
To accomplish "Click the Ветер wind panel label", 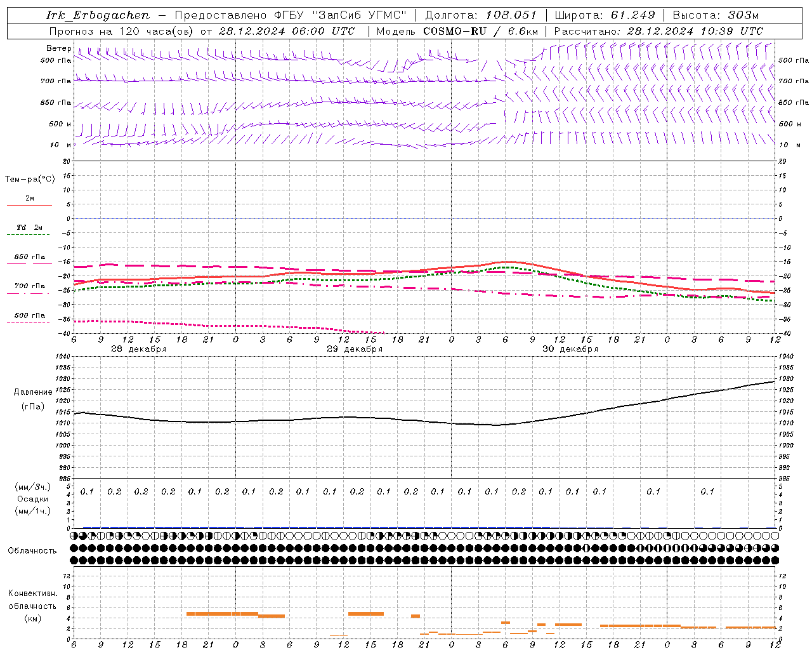I will pyautogui.click(x=58, y=48).
